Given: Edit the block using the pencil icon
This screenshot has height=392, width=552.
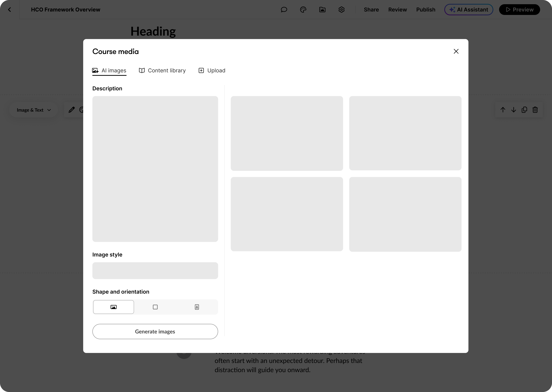Looking at the screenshot, I should [x=71, y=110].
